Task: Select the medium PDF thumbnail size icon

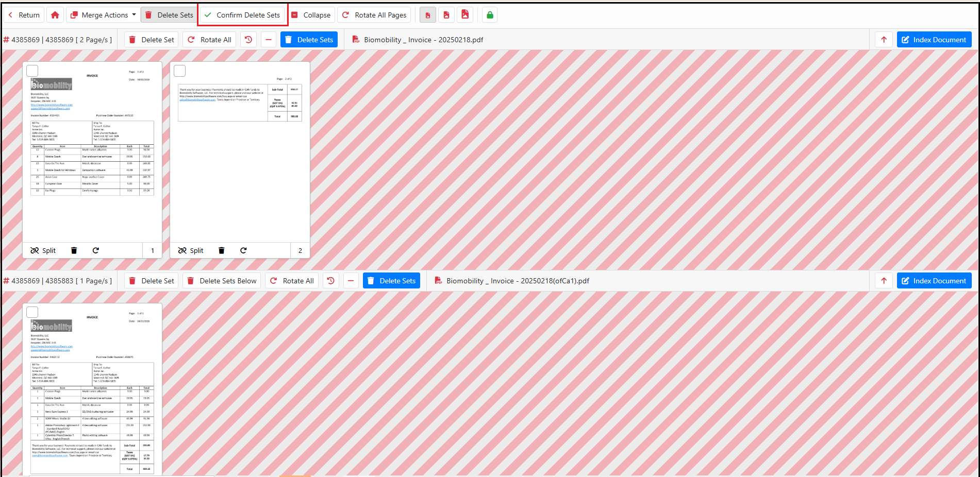Action: point(446,15)
